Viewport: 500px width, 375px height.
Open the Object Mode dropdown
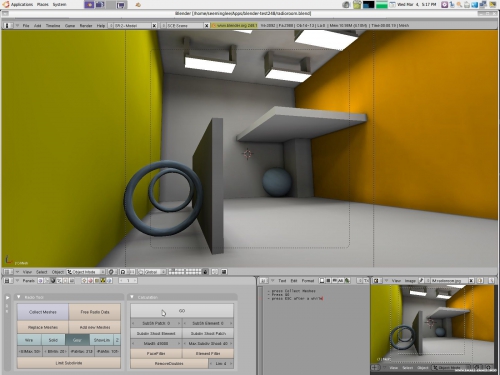(86, 272)
